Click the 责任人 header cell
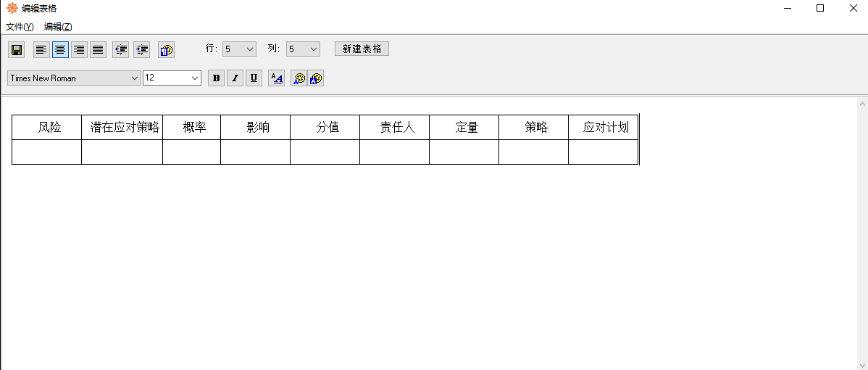This screenshot has width=868, height=370. (395, 128)
